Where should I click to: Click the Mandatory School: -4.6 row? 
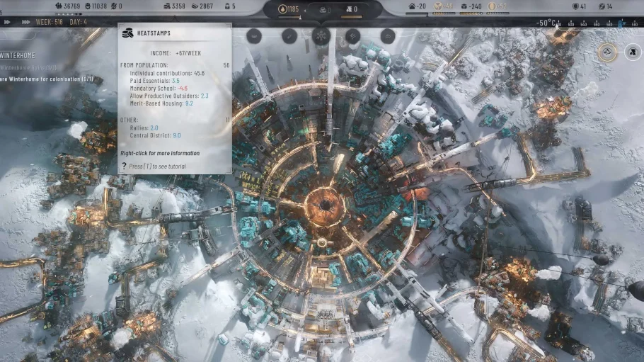(x=159, y=88)
